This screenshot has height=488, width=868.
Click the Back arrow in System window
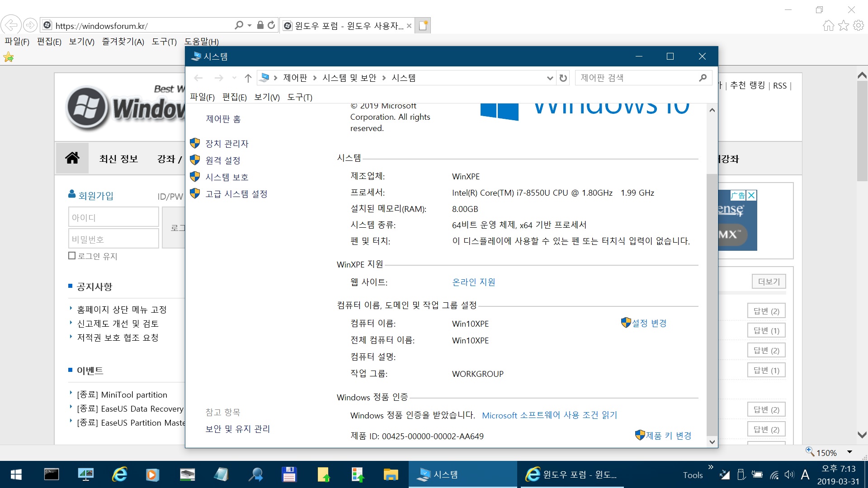coord(198,78)
